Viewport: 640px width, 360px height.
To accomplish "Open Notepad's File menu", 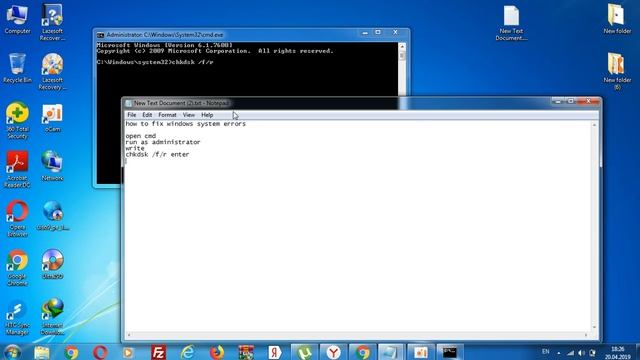I will click(131, 115).
